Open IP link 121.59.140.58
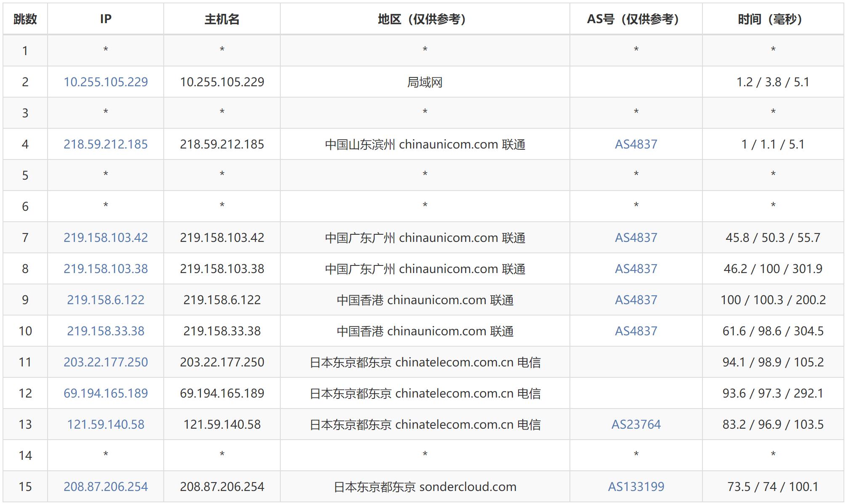846x504 pixels. [x=106, y=424]
